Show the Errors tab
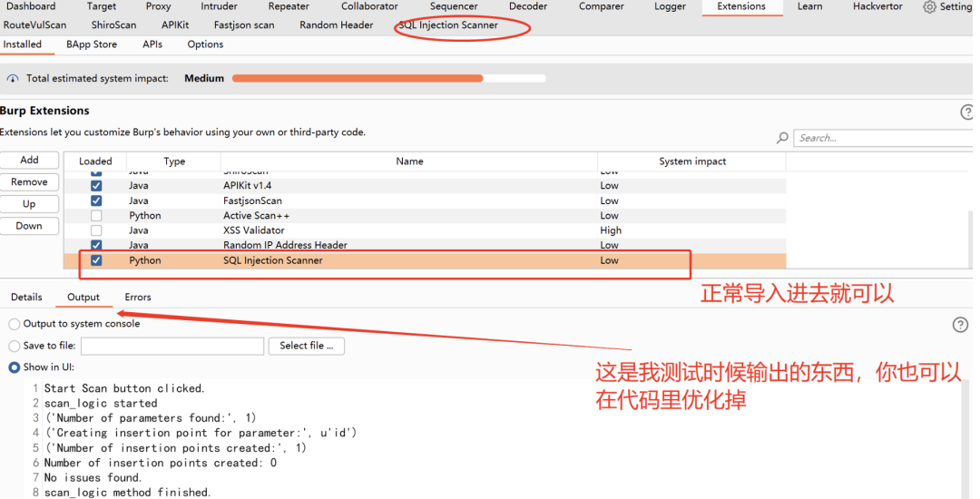This screenshot has height=499, width=980. (x=138, y=298)
